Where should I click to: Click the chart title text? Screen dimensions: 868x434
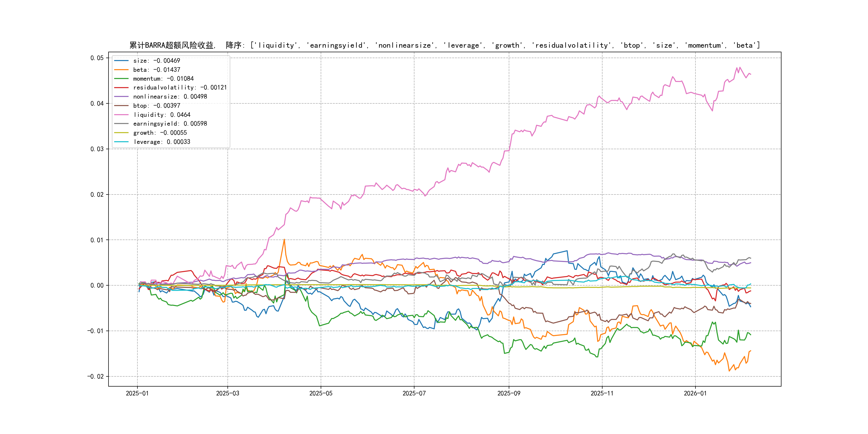(x=444, y=45)
